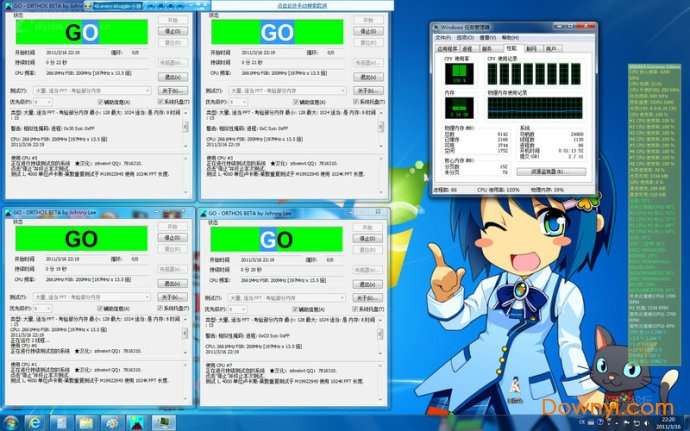Select the desktop shortcut icon near character's feet
Image resolution: width=690 pixels, height=431 pixels.
tap(515, 388)
